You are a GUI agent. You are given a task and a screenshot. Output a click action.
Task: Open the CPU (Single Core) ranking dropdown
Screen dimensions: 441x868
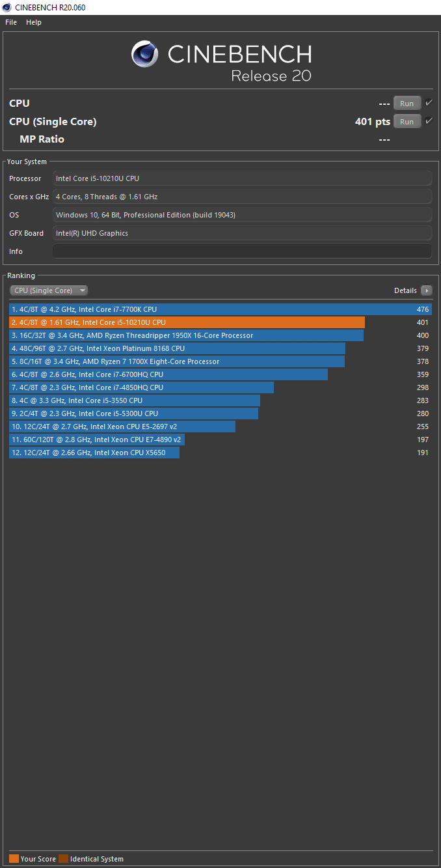pyautogui.click(x=49, y=290)
